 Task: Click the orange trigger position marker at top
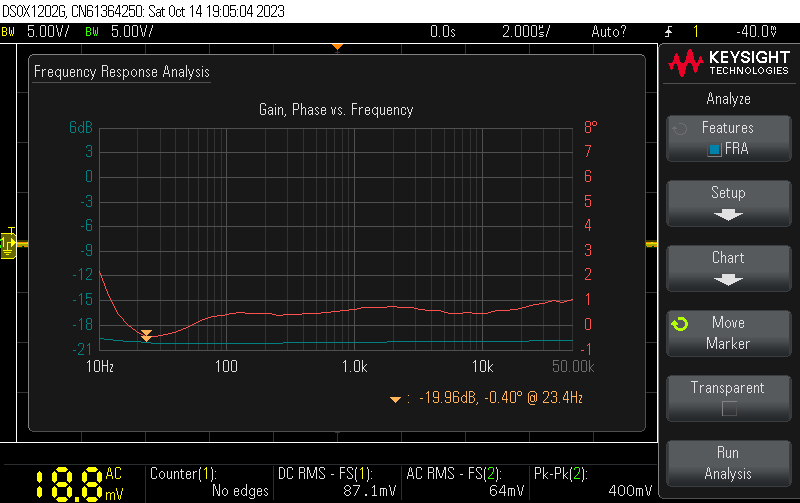(x=337, y=47)
